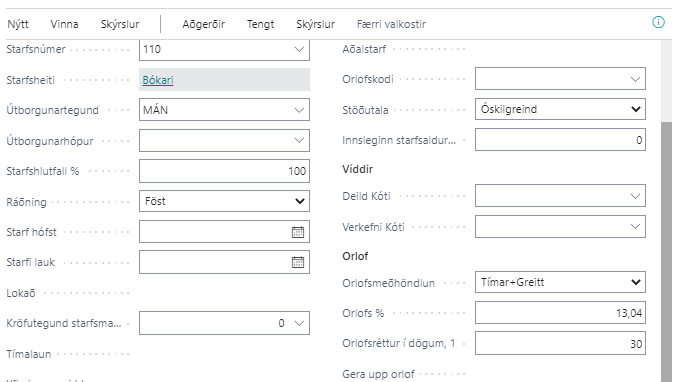
Task: Follow the Bókari link
Action: pyautogui.click(x=158, y=80)
